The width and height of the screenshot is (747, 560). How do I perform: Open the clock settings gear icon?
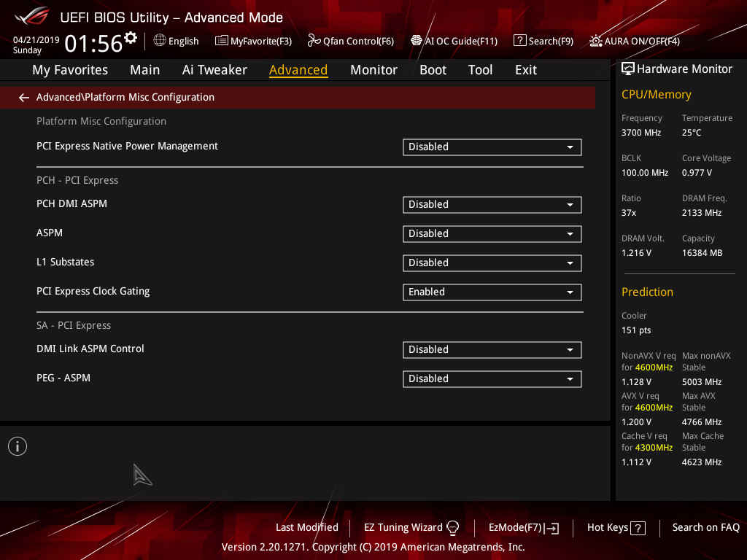(131, 38)
